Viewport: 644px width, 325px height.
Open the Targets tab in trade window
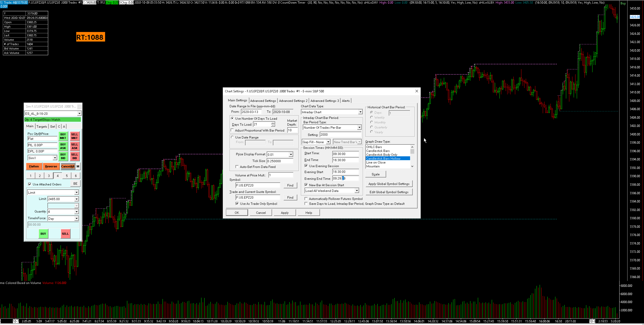point(42,127)
